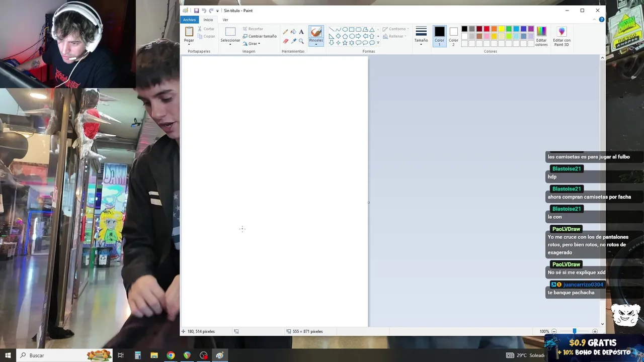Image resolution: width=644 pixels, height=362 pixels.
Task: Open File Explorer from taskbar
Action: [154, 355]
